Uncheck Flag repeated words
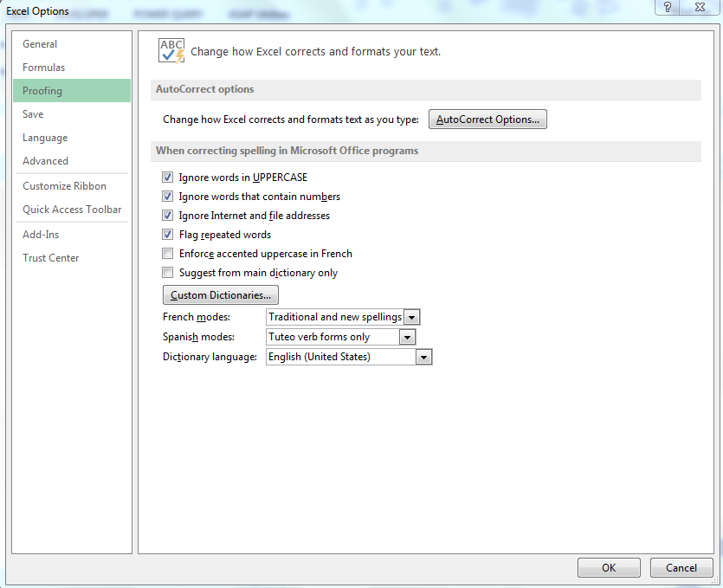723x588 pixels. (168, 235)
